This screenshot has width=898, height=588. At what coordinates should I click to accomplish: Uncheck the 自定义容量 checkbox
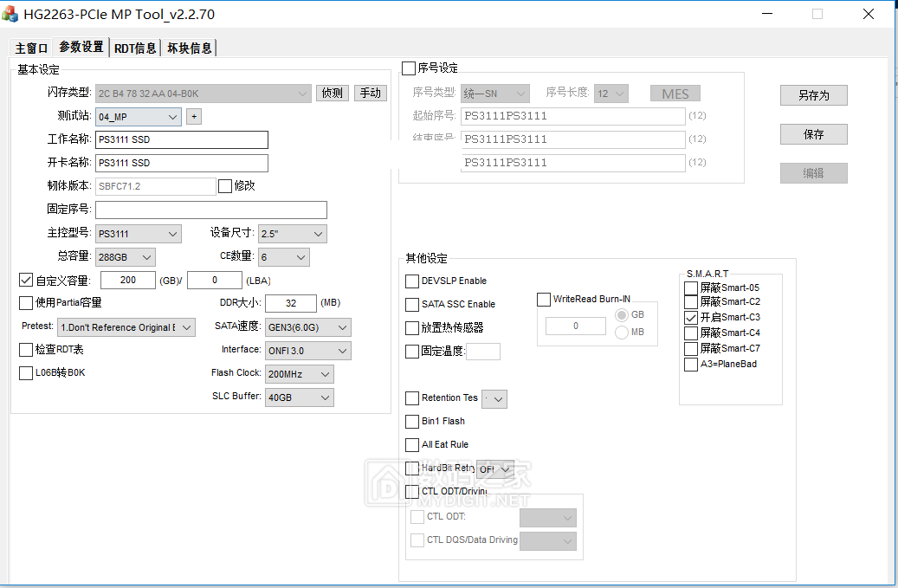point(26,280)
